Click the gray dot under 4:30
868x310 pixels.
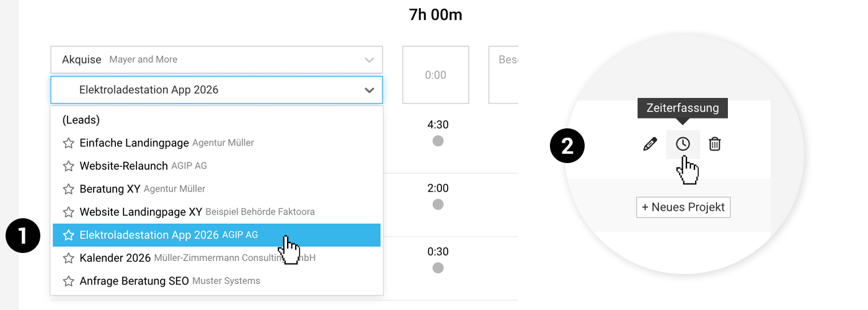(438, 141)
